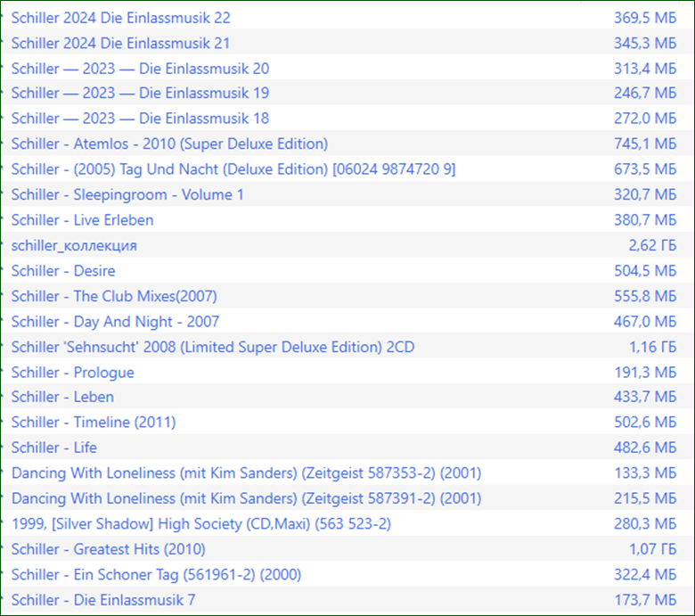Image resolution: width=695 pixels, height=616 pixels.
Task: Click the 555,8 МБ size value
Action: point(645,296)
